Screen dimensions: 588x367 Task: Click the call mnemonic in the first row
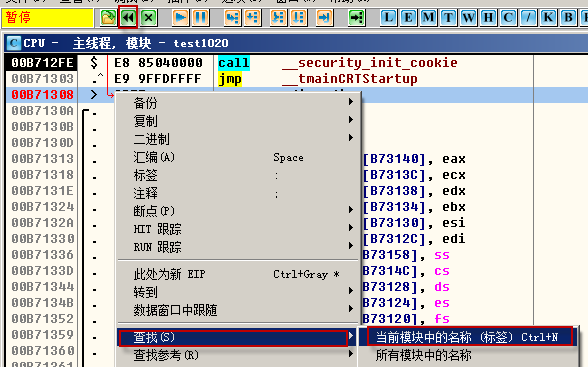click(x=234, y=63)
